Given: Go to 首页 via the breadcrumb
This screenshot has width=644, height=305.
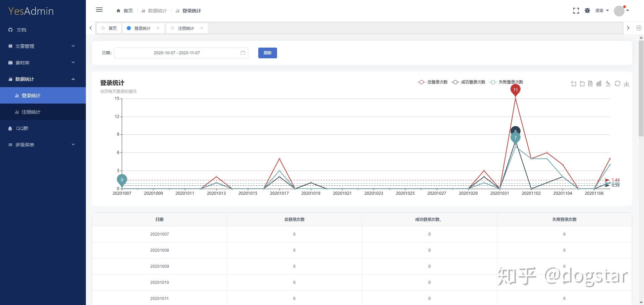Looking at the screenshot, I should [128, 11].
